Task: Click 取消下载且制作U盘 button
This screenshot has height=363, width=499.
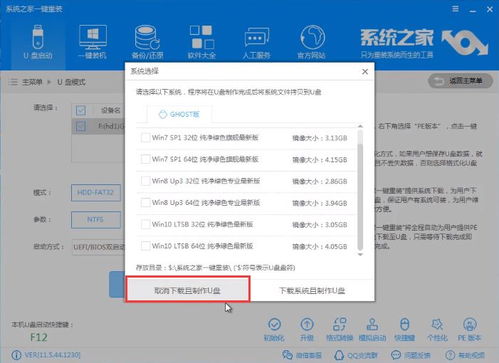Action: click(x=188, y=289)
